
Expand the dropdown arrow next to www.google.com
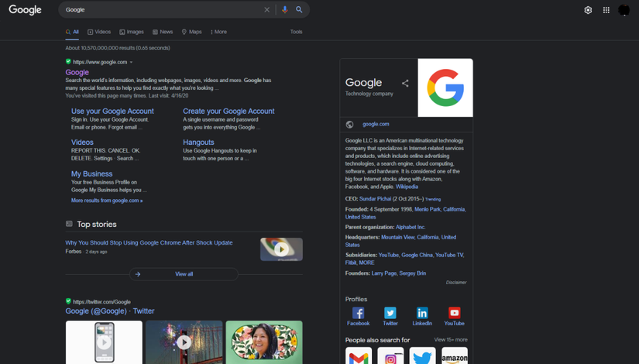pos(131,63)
